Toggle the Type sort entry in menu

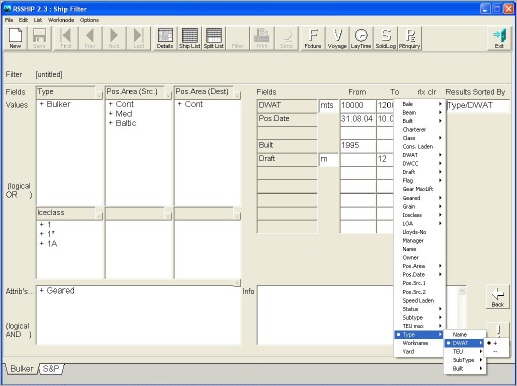coord(419,334)
